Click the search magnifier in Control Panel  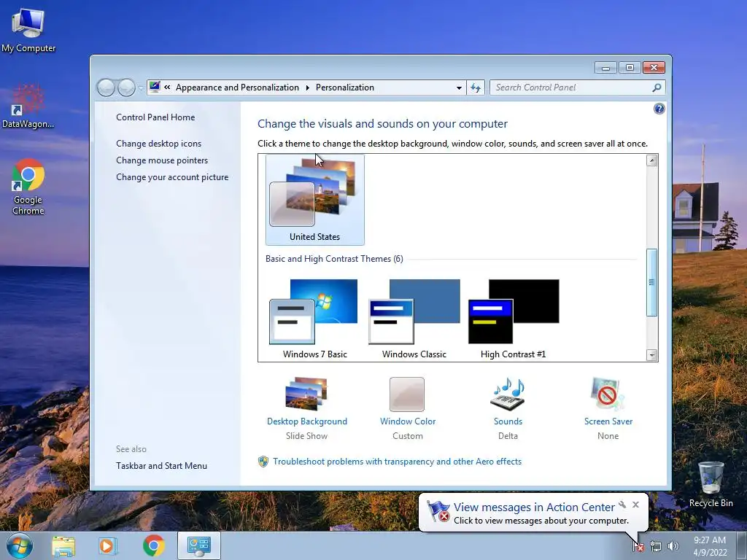(x=657, y=87)
